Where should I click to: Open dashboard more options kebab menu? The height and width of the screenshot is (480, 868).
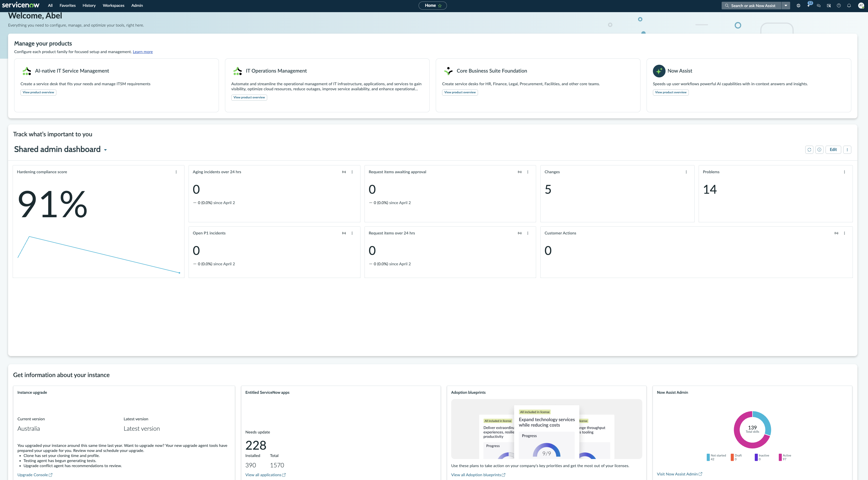click(x=847, y=150)
